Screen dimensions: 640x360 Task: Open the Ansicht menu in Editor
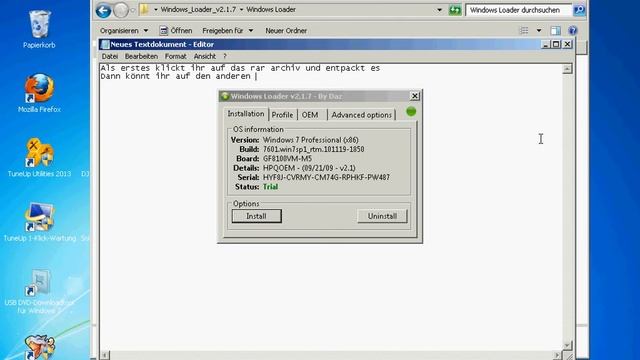click(204, 56)
